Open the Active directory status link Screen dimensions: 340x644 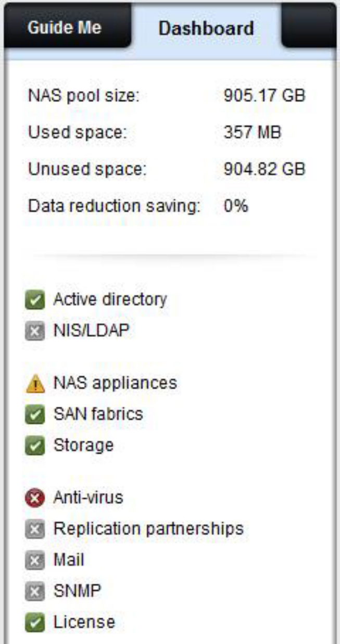110,299
